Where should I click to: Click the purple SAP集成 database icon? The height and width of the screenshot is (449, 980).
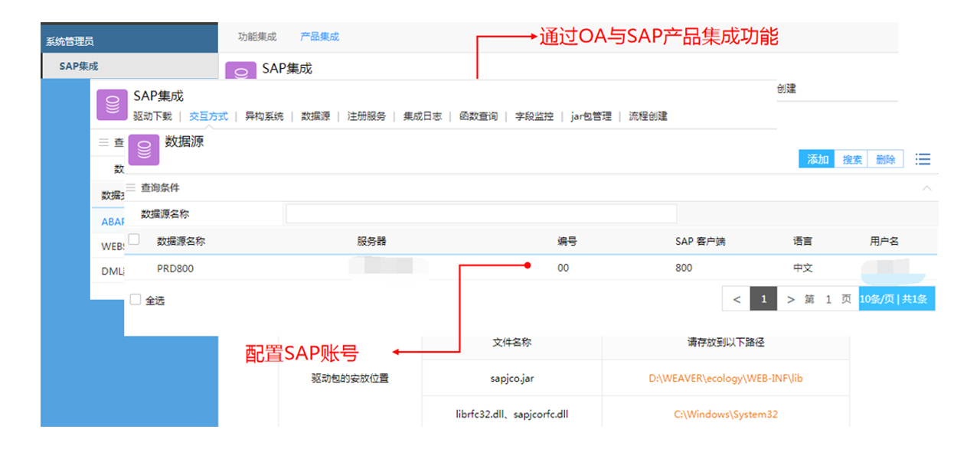click(x=113, y=105)
